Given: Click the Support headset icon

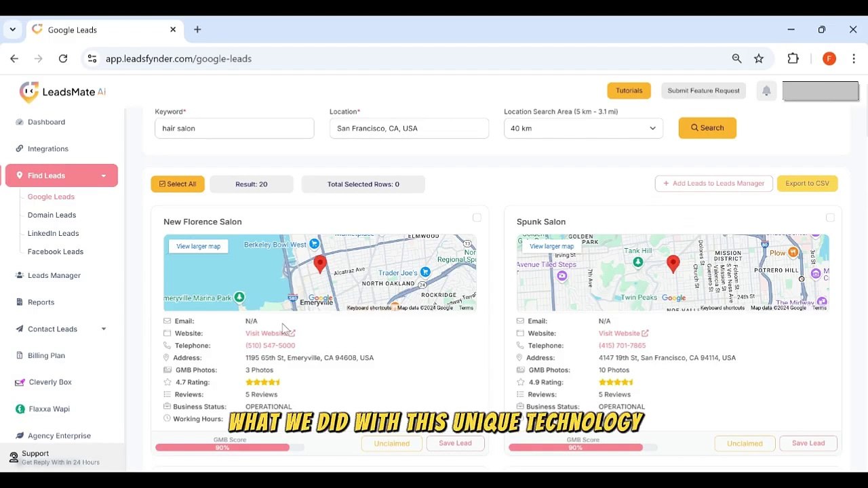Looking at the screenshot, I should [x=14, y=457].
